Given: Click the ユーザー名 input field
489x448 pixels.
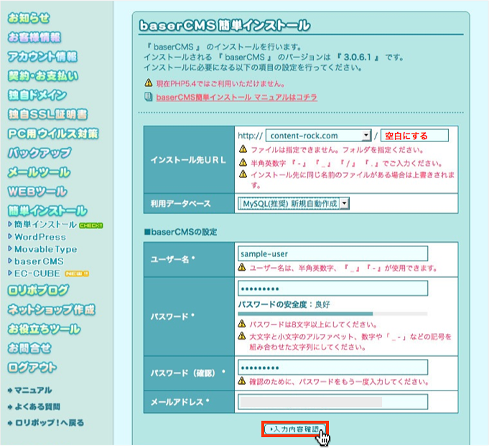Looking at the screenshot, I should (332, 253).
